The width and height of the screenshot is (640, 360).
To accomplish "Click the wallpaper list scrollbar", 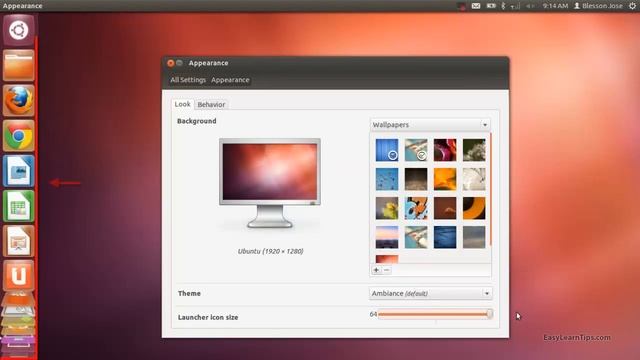I will click(490, 190).
